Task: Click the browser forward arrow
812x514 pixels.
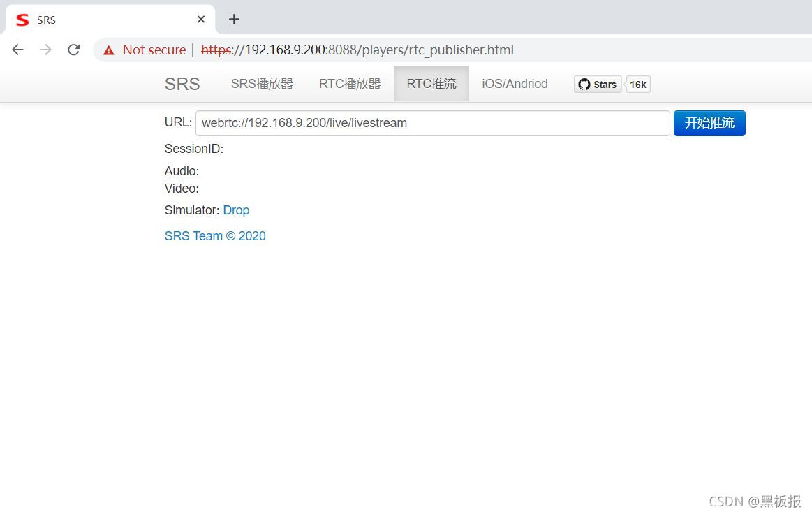Action: (45, 50)
